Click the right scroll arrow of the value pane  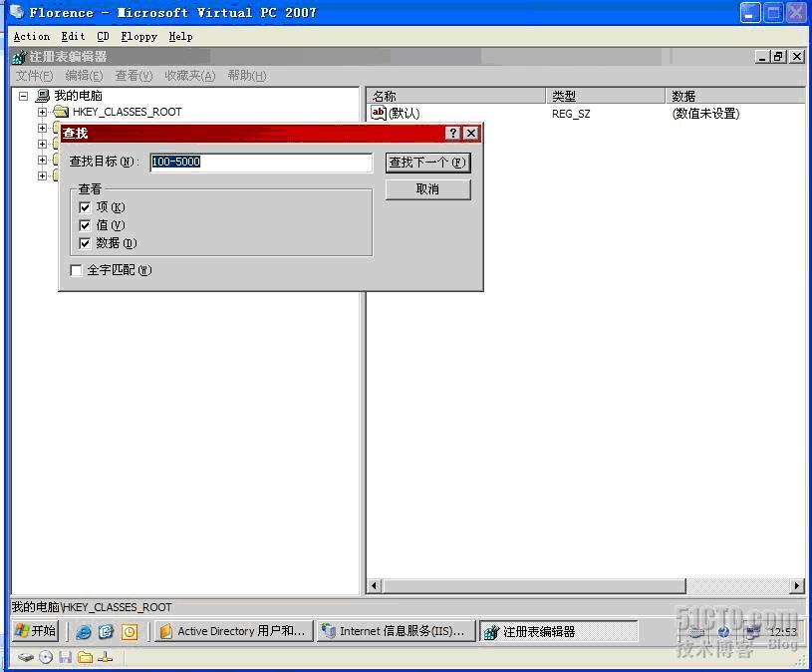797,586
